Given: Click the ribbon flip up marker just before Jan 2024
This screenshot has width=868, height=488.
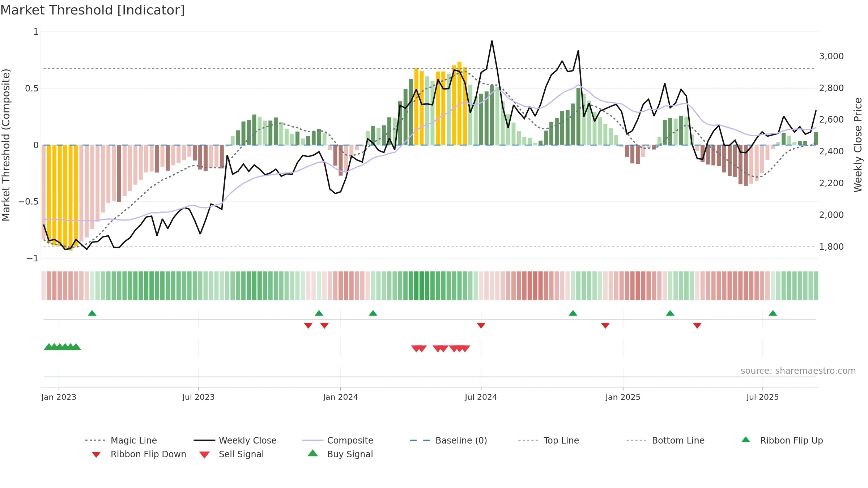Looking at the screenshot, I should coord(319,313).
